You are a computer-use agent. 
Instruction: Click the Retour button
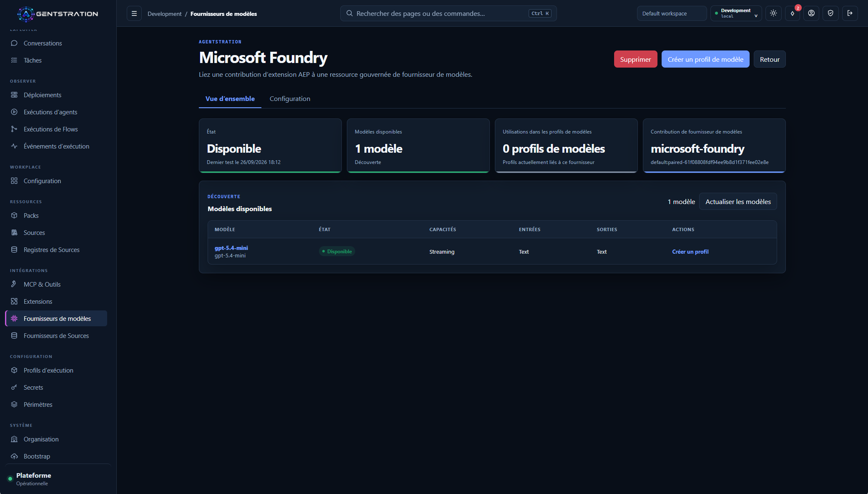tap(770, 59)
